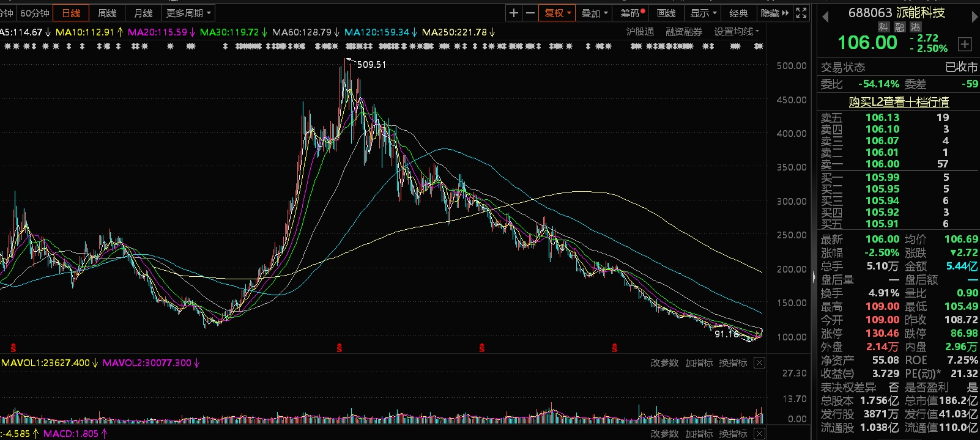Image resolution: width=980 pixels, height=440 pixels.
Task: Click 改参数 in the volume panel
Action: click(664, 363)
